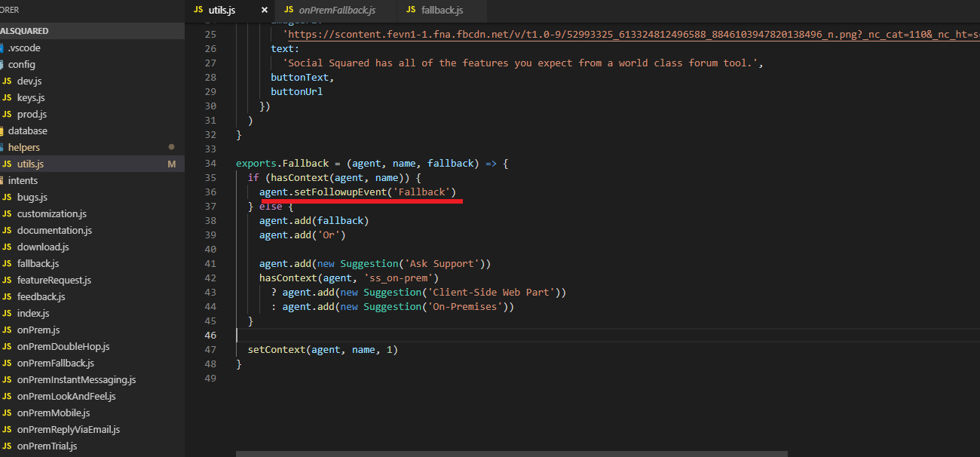Switch to the onPremFallback.js editor tab
Viewport: 980px width, 457px height.
[x=335, y=10]
